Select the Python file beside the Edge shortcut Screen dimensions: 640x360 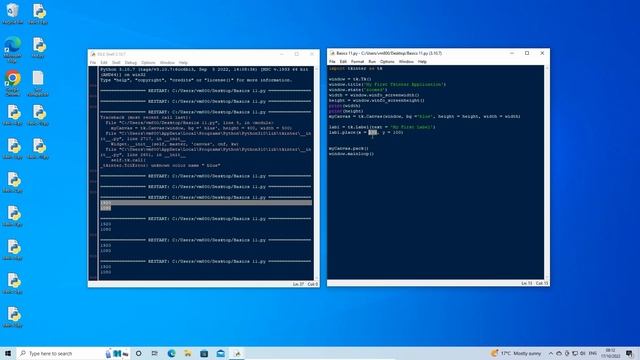click(x=38, y=47)
